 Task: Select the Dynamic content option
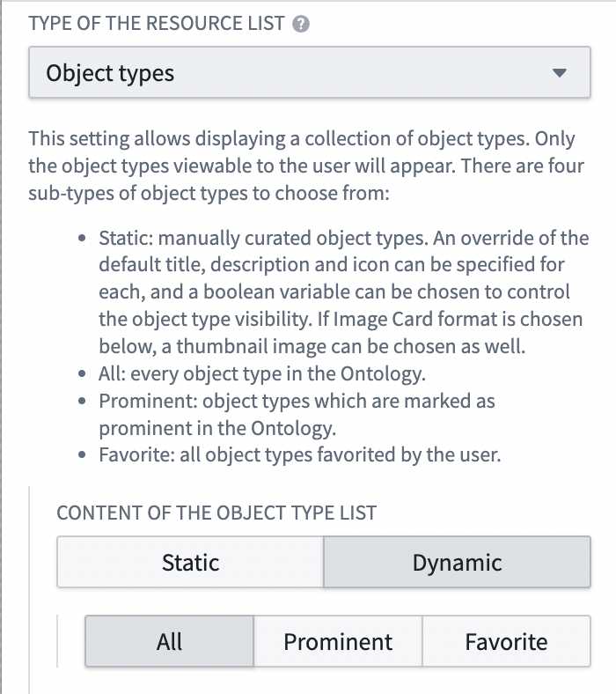(x=457, y=562)
